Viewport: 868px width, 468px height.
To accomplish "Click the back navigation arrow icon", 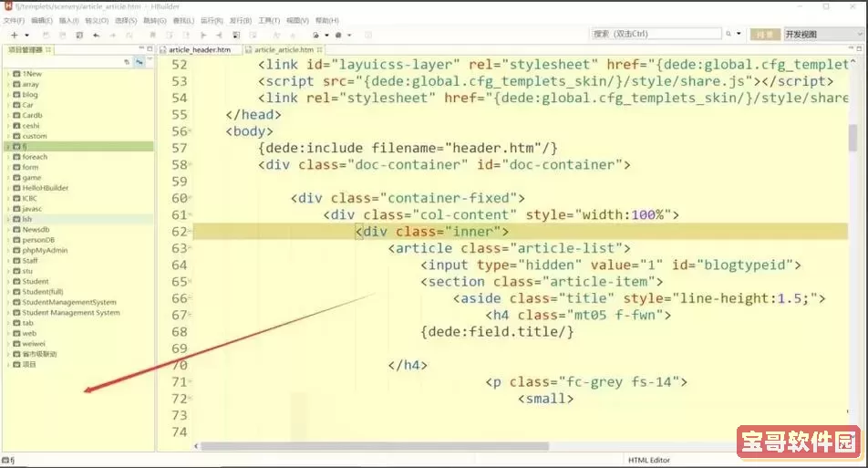I will 97,35.
